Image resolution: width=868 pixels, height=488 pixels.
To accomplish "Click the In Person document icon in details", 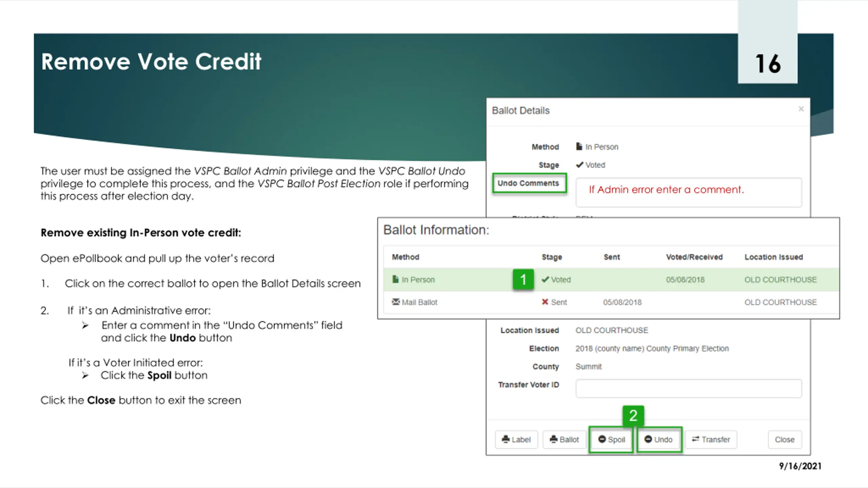I will click(x=579, y=146).
